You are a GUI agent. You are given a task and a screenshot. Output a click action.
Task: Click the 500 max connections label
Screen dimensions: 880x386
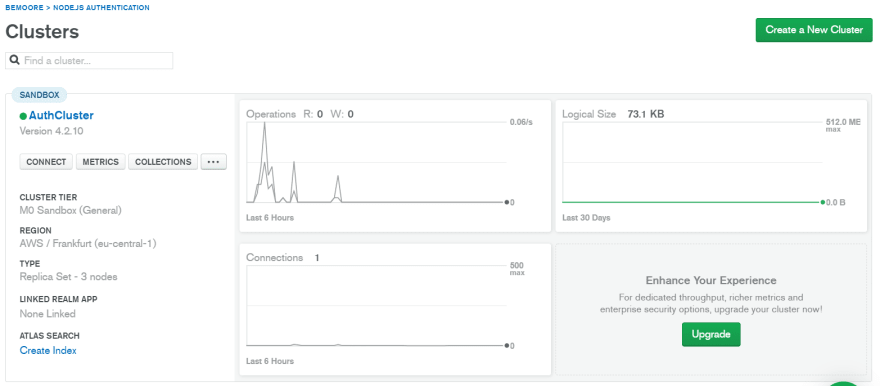(x=517, y=269)
